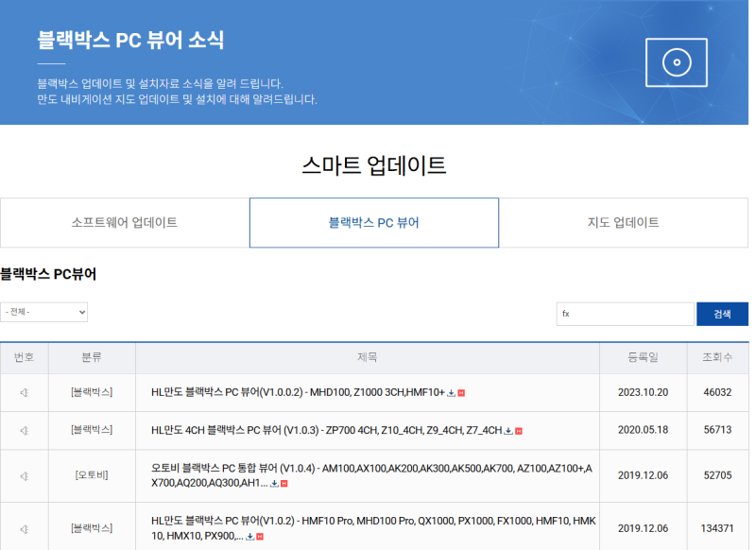The height and width of the screenshot is (550, 756).
Task: Click speaker icon in 오토비 V1.0.4 row
Action: click(25, 476)
